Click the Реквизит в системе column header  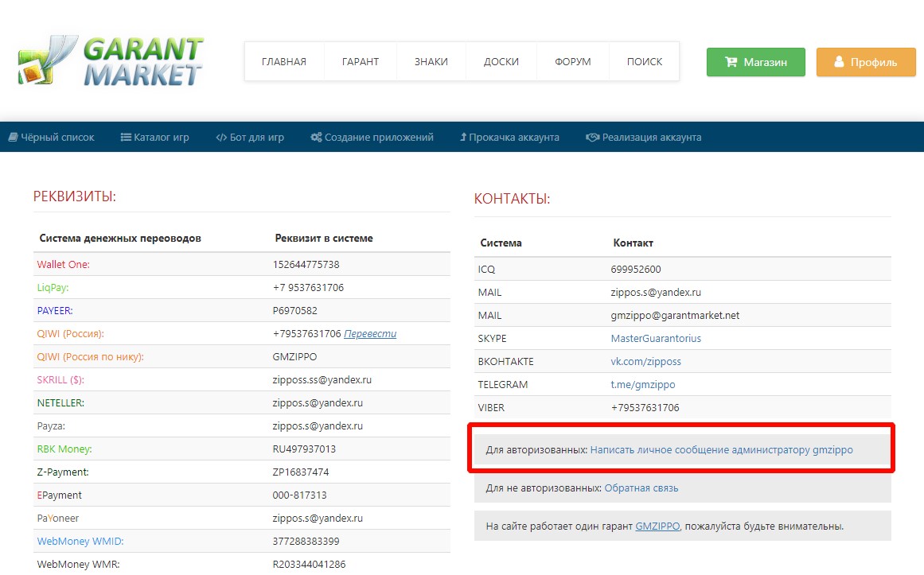[323, 238]
